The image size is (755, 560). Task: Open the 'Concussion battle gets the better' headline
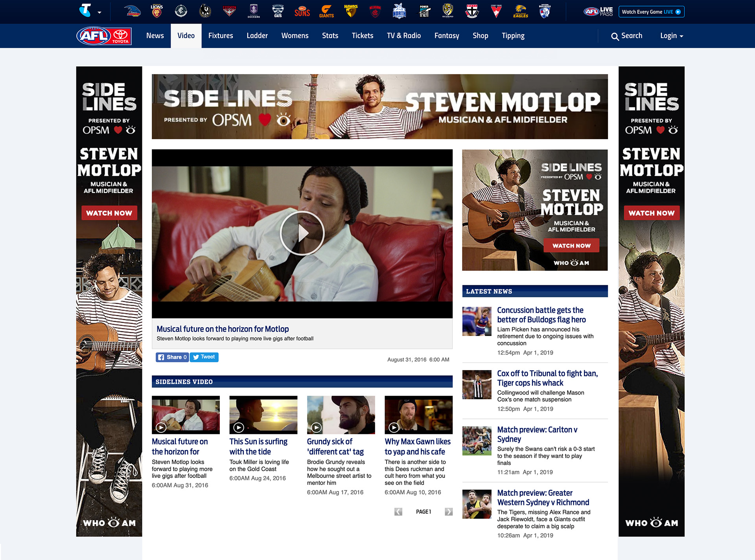(x=541, y=315)
